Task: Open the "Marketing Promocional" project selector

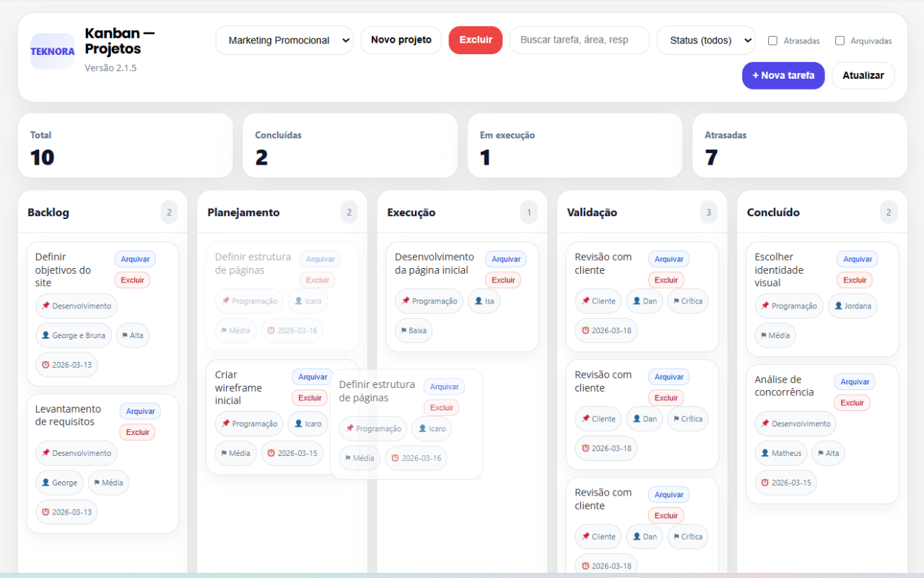Action: pyautogui.click(x=284, y=40)
